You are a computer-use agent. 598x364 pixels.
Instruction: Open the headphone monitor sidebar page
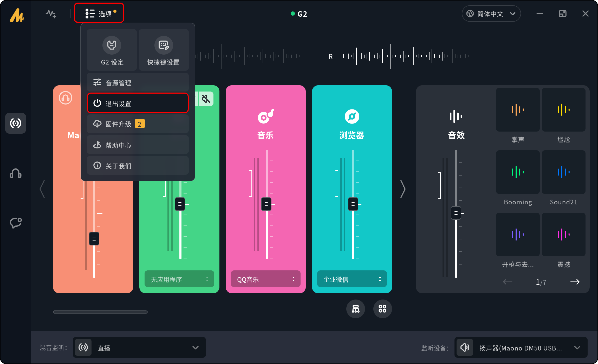pos(16,173)
